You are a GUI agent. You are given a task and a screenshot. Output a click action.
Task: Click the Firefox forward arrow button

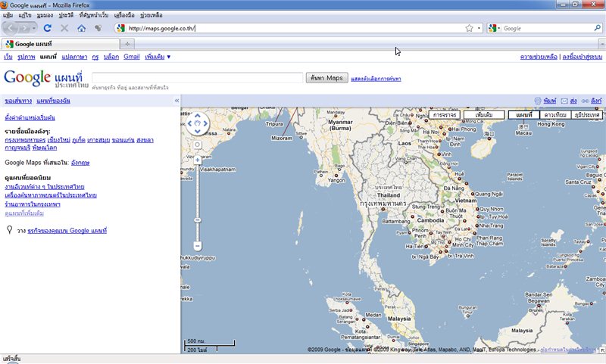(24, 28)
